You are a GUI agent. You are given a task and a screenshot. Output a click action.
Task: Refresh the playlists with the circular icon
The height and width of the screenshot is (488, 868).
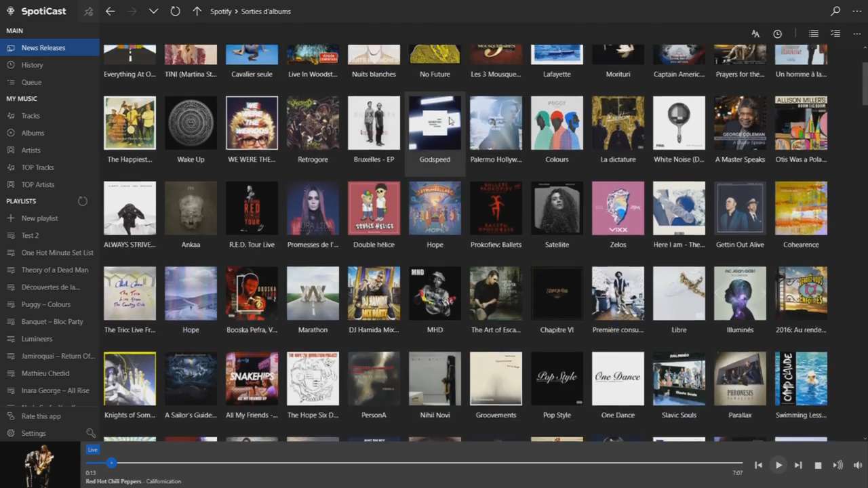(83, 201)
